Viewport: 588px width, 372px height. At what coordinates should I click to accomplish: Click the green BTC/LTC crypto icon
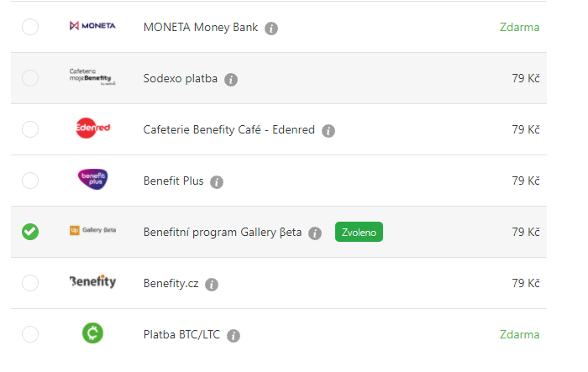point(92,334)
